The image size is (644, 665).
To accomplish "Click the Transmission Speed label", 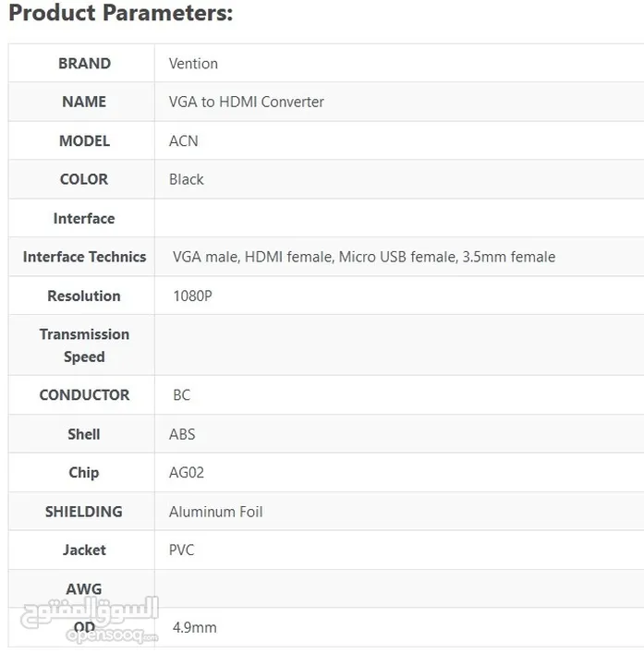I will pos(84,345).
